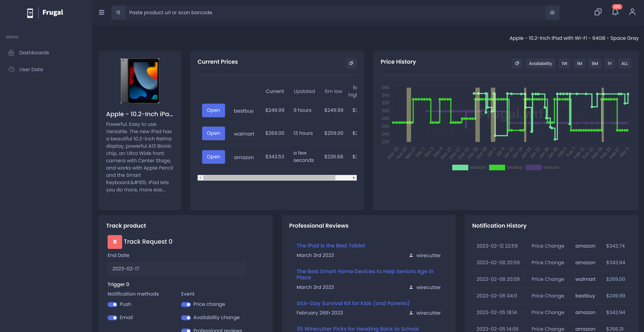Expand the Current Prices panel
The height and width of the screenshot is (332, 644).
(351, 63)
